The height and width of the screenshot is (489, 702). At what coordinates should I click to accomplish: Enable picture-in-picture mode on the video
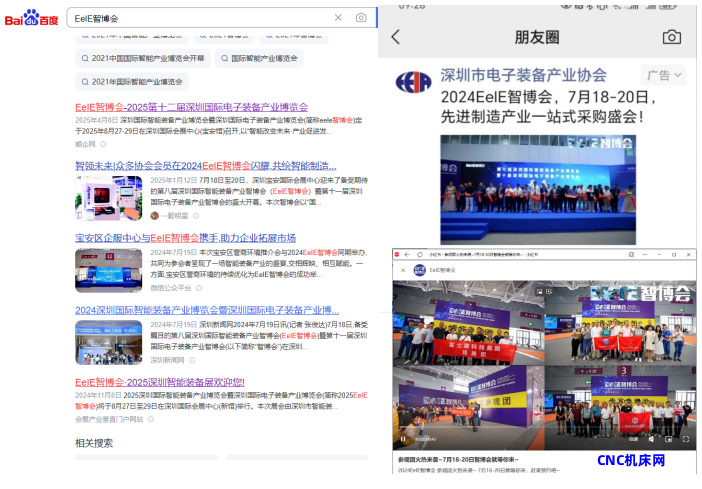pos(668,439)
